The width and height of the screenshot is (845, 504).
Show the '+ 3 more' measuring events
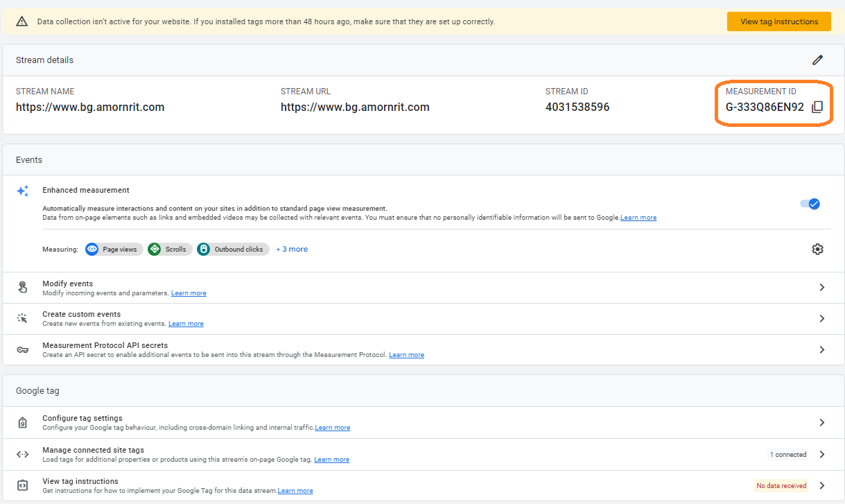(x=292, y=249)
